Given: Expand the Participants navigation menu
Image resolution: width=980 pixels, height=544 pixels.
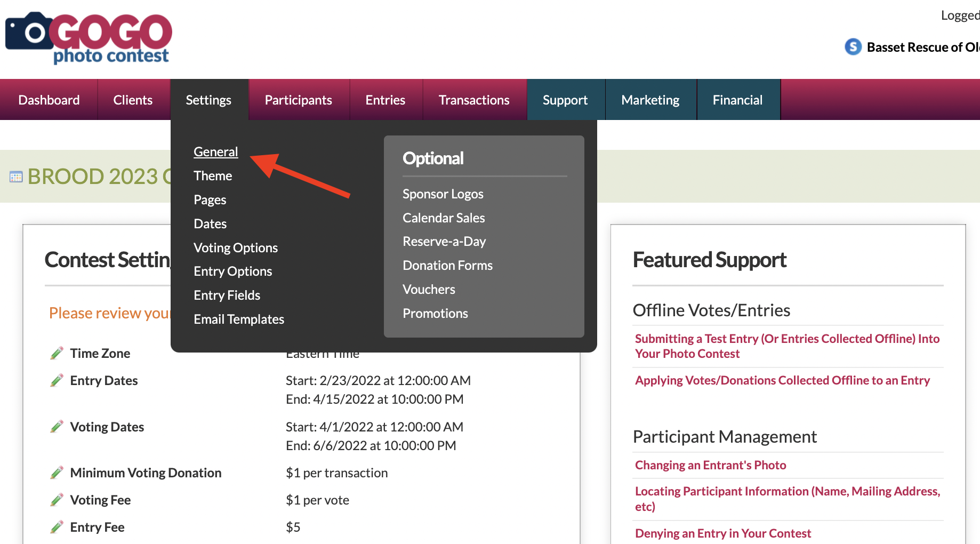Looking at the screenshot, I should point(298,100).
